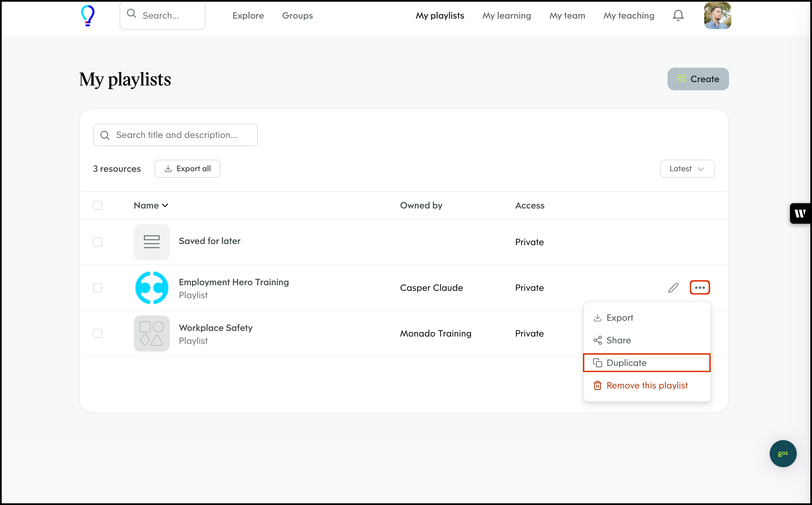Image resolution: width=812 pixels, height=505 pixels.
Task: Check the Saved for later checkbox
Action: (x=98, y=242)
